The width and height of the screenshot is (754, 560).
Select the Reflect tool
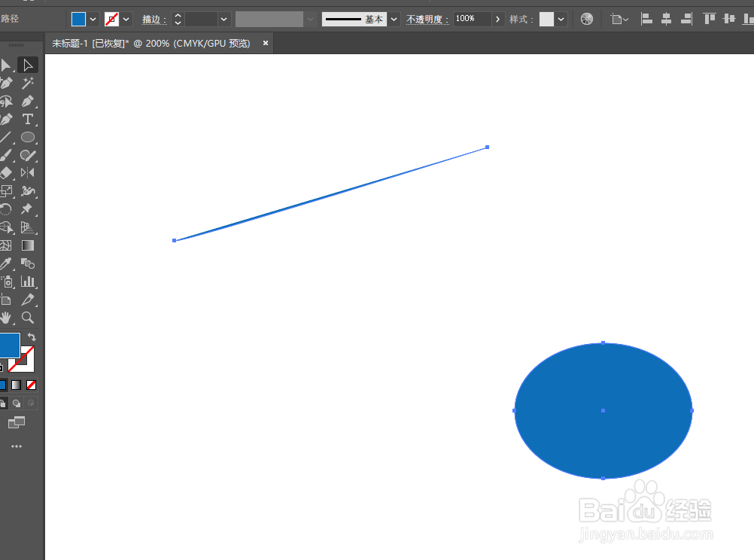(x=27, y=172)
